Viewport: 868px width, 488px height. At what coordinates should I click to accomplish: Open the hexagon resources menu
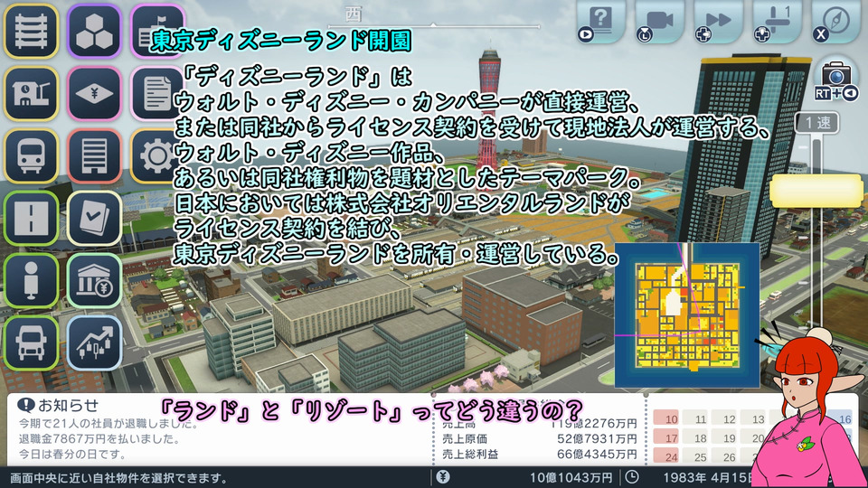click(94, 31)
